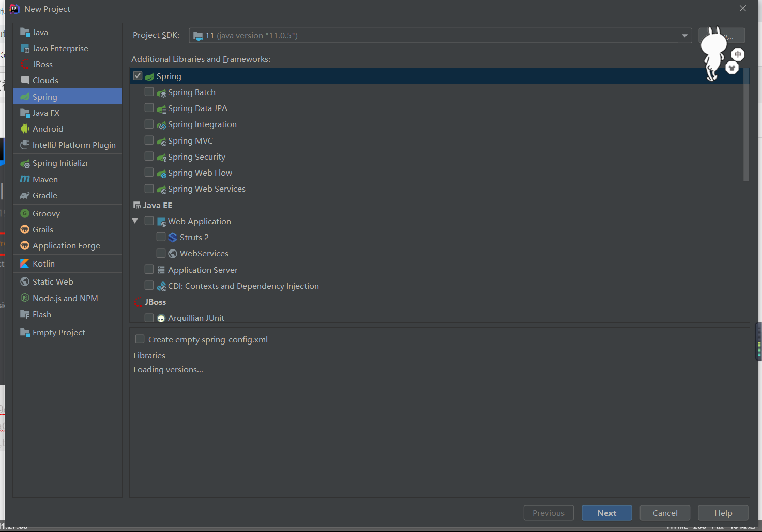Click the Application Forge icon
This screenshot has height=532, width=762.
pos(25,245)
